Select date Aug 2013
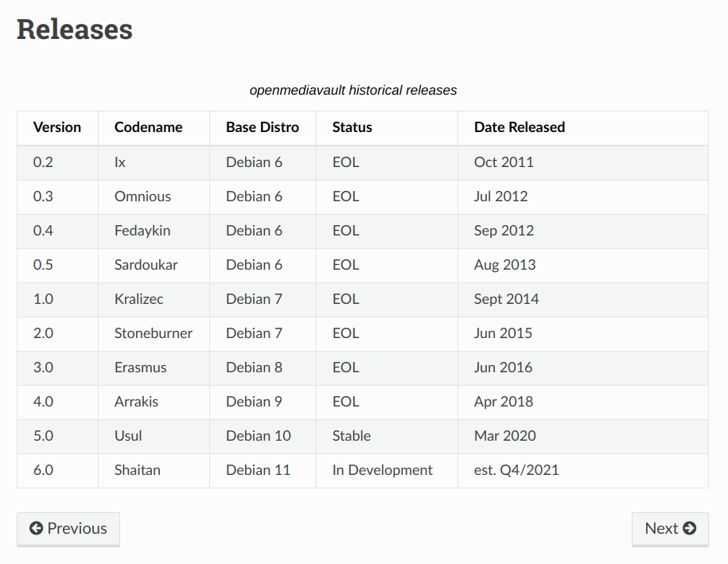728x564 pixels. tap(504, 265)
